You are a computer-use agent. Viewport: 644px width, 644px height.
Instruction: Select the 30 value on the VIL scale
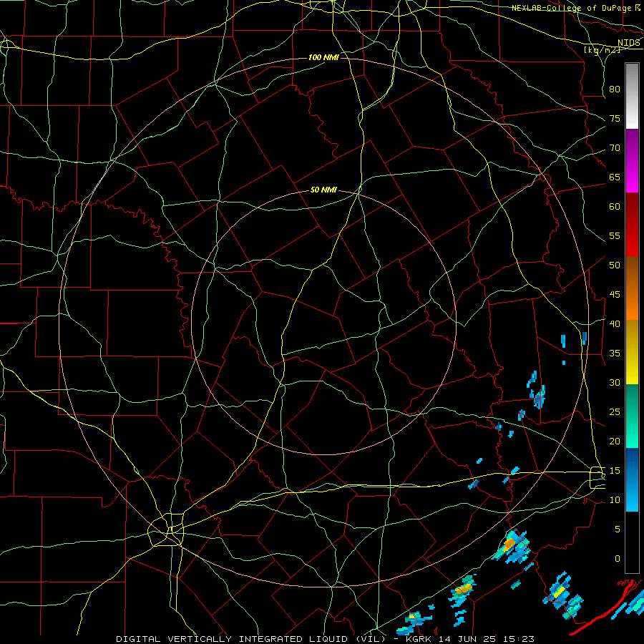pos(615,383)
